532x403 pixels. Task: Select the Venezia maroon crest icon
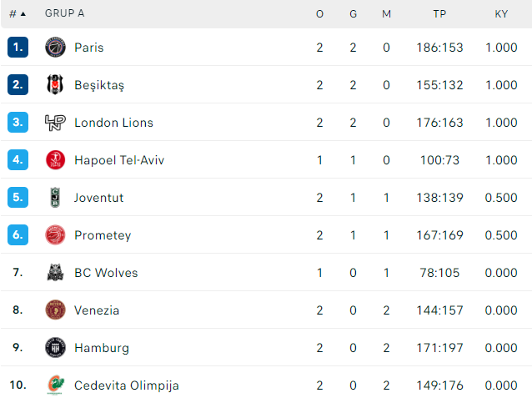[x=55, y=310]
